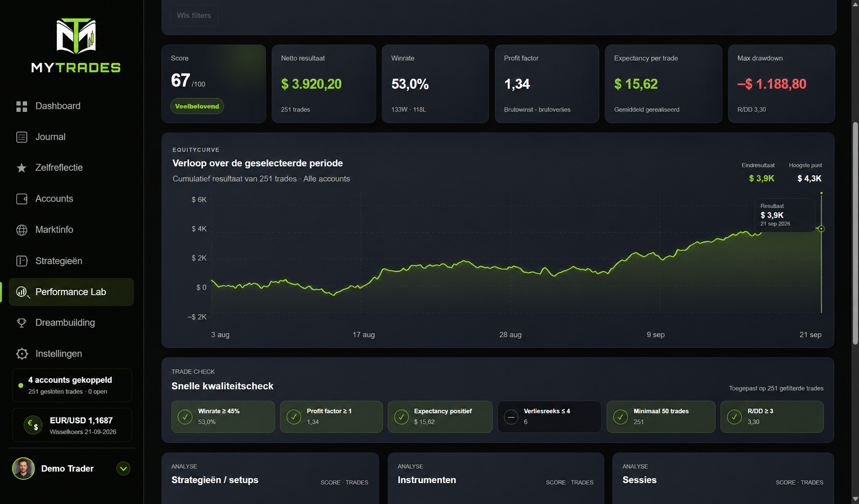Go to the Dashboard page

coord(71,106)
